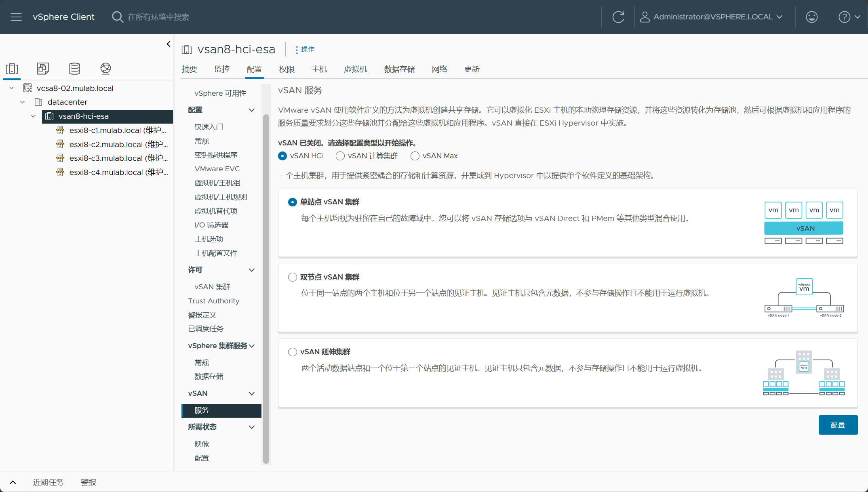Image resolution: width=868 pixels, height=492 pixels.
Task: Open 警报 in bottom bar
Action: point(88,482)
